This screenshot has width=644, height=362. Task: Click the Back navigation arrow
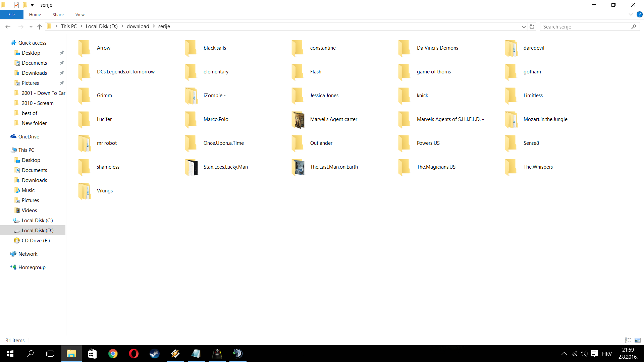[x=8, y=26]
